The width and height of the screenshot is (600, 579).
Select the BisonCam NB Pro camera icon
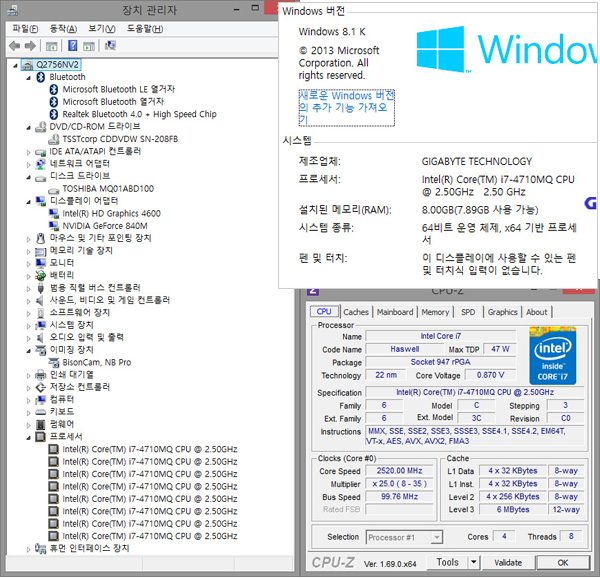[x=54, y=362]
